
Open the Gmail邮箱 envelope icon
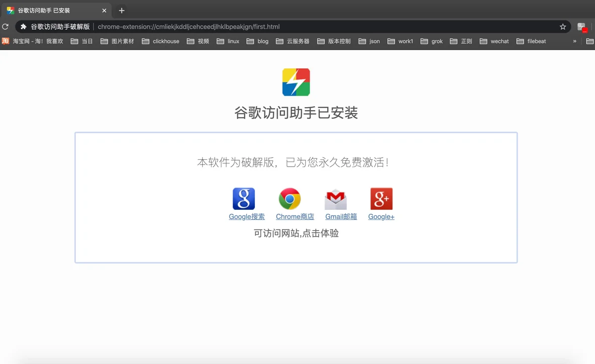[336, 199]
